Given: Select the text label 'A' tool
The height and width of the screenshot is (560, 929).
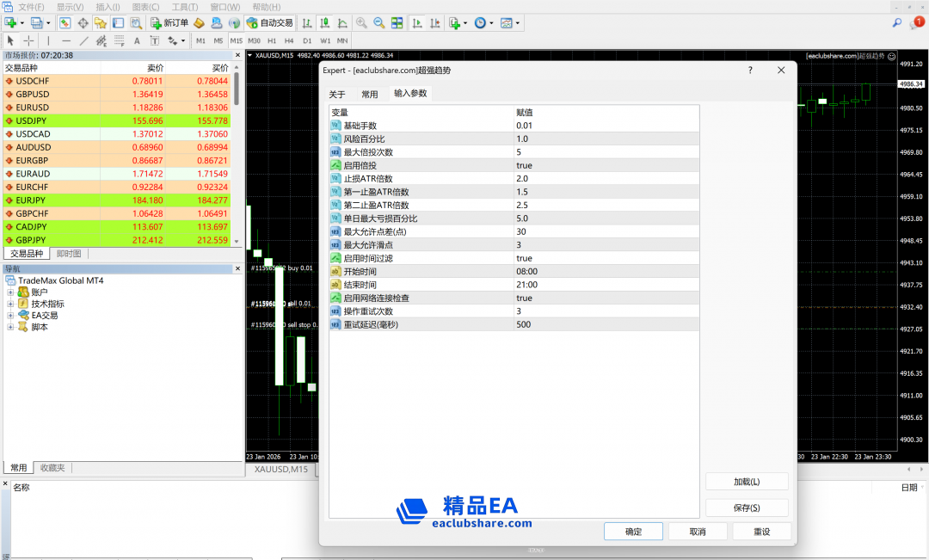Looking at the screenshot, I should coord(137,40).
